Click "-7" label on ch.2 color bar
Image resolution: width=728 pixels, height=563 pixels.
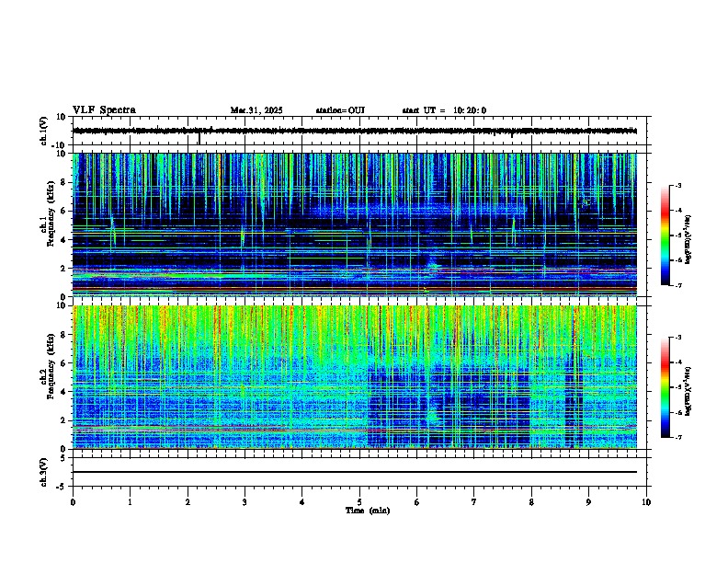pyautogui.click(x=677, y=437)
